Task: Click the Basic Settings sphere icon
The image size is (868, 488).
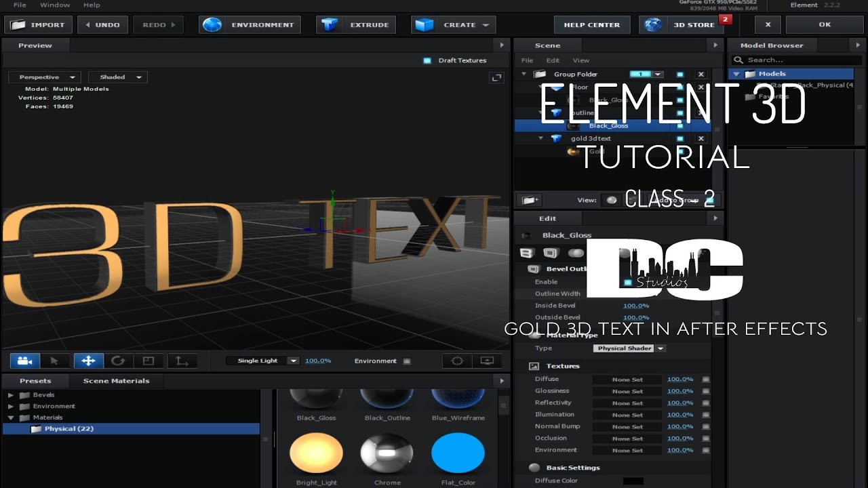Action: tap(534, 468)
